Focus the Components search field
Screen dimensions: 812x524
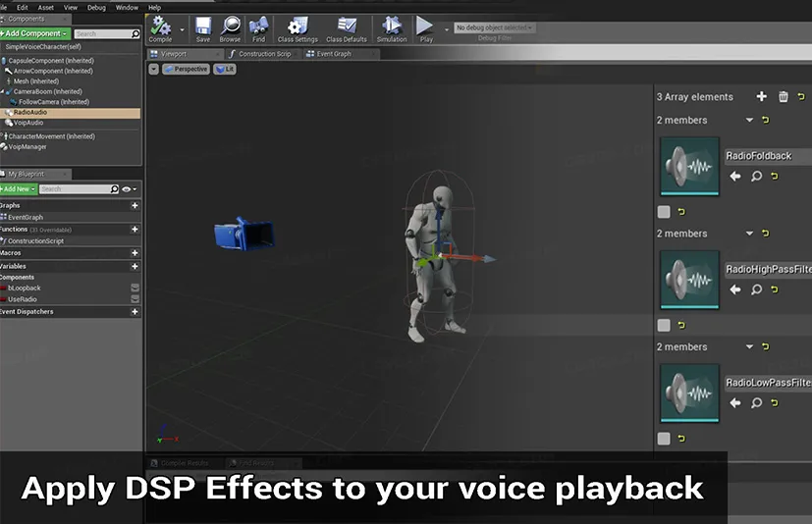(106, 33)
